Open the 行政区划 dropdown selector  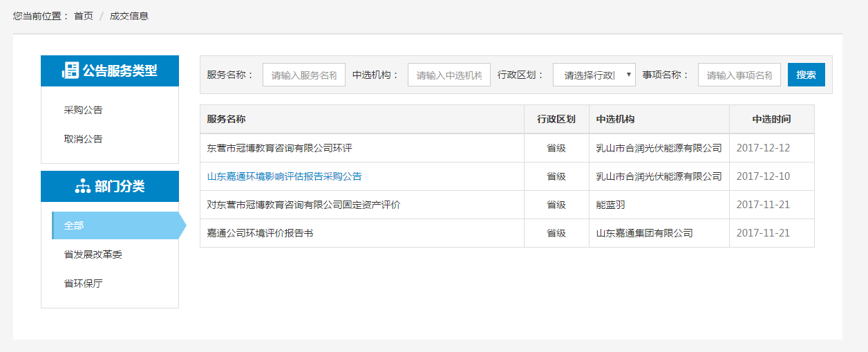pos(594,75)
